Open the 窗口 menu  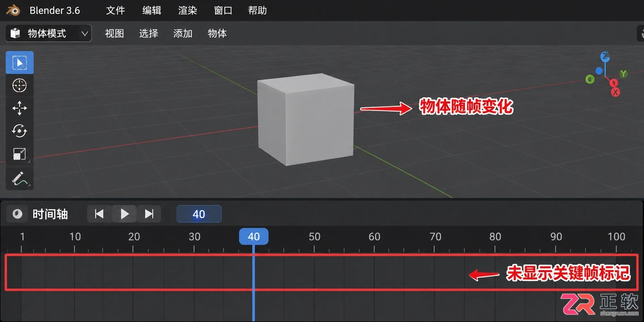[x=223, y=10]
